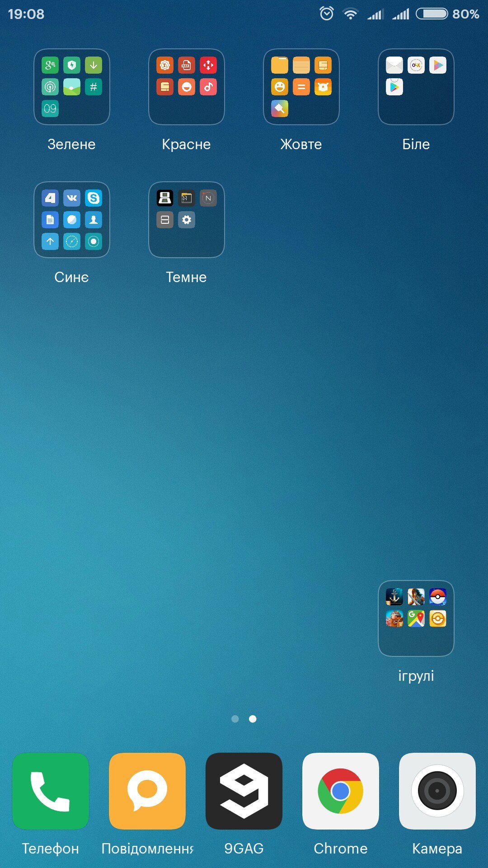Open the Повідомлення messaging app

[x=147, y=791]
